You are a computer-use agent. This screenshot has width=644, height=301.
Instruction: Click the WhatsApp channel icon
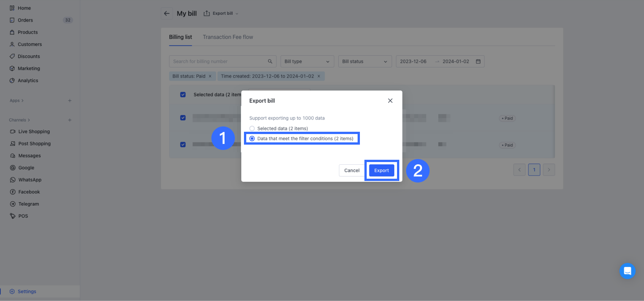[13, 180]
